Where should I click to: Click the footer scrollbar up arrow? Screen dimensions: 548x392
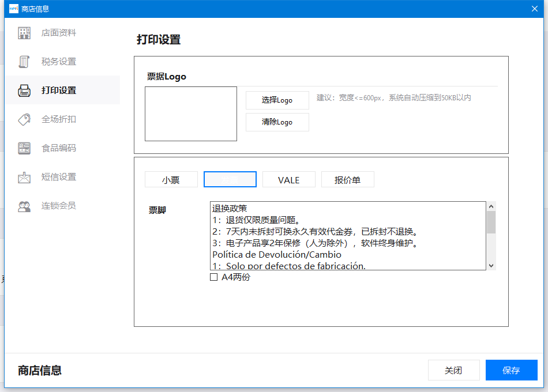491,206
